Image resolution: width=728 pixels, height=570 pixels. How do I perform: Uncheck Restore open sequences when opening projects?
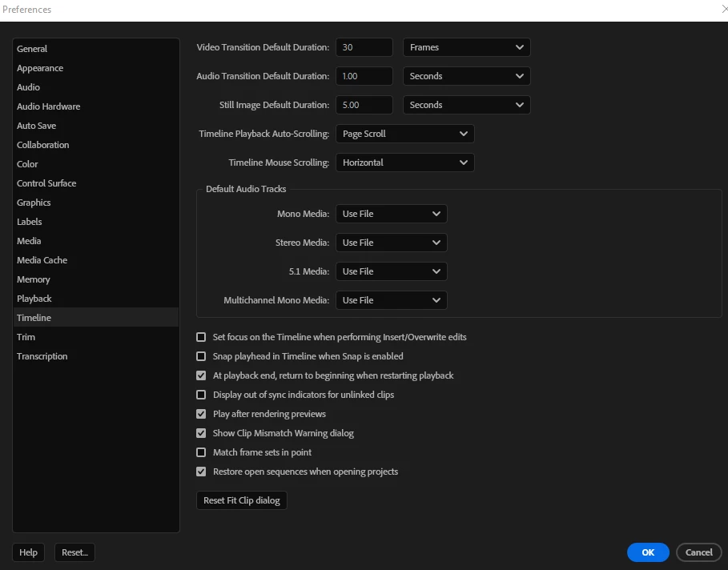tap(201, 472)
